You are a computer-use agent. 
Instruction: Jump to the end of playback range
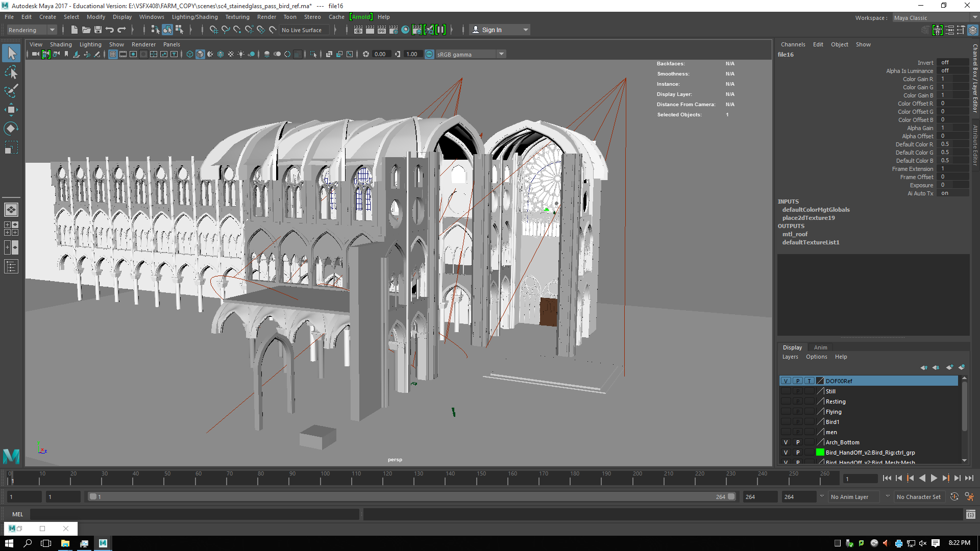969,478
